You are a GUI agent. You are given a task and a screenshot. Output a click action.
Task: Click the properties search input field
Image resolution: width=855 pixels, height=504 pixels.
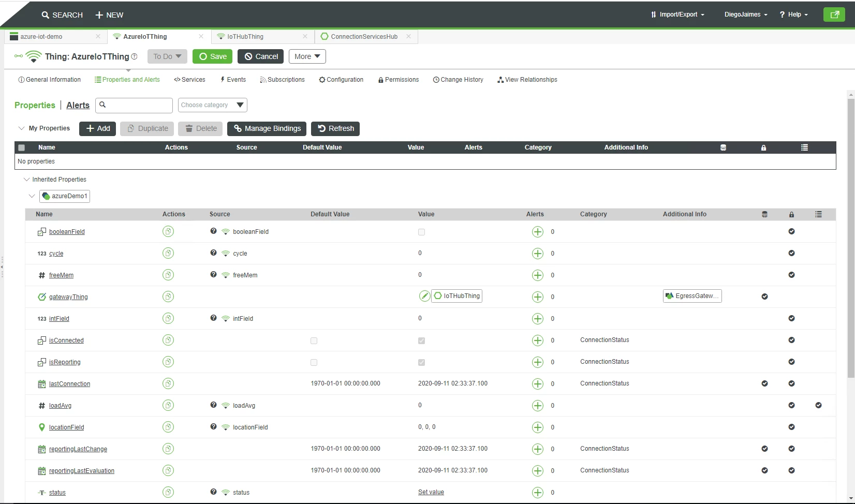point(134,105)
